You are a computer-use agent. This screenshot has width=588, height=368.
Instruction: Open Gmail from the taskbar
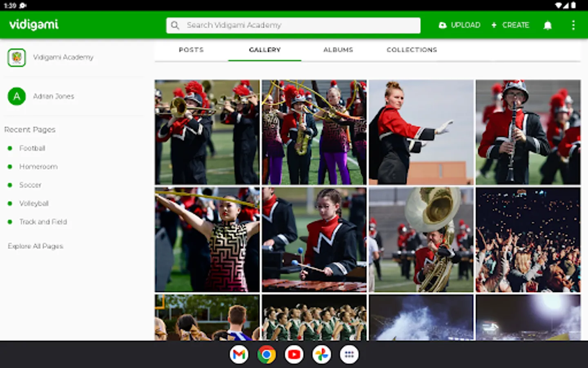coord(239,355)
